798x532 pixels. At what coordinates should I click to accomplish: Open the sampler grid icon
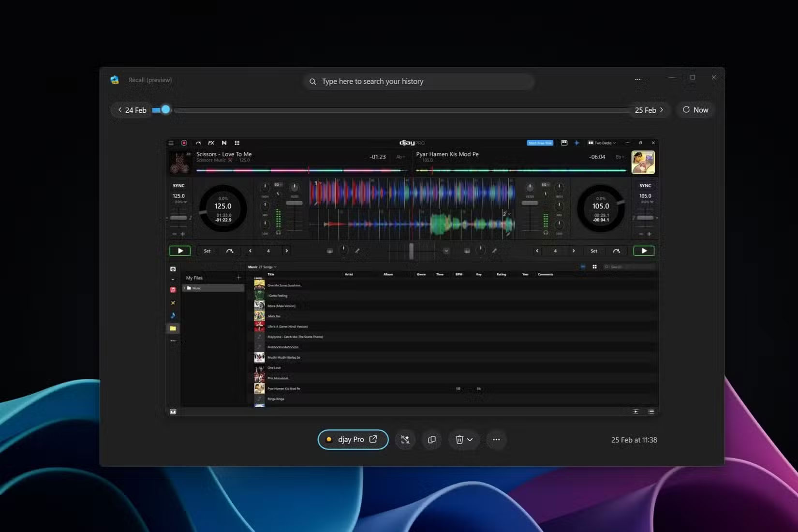[237, 143]
